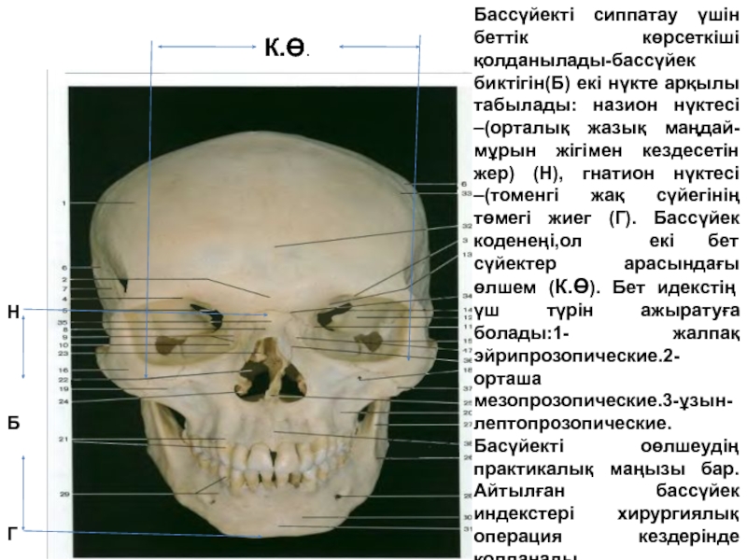Select number 16 label on left side
747x560 pixels.
(x=63, y=371)
